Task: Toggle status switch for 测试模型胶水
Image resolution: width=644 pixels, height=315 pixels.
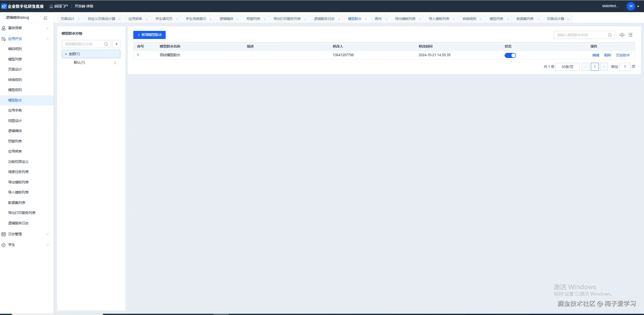Action: point(510,55)
